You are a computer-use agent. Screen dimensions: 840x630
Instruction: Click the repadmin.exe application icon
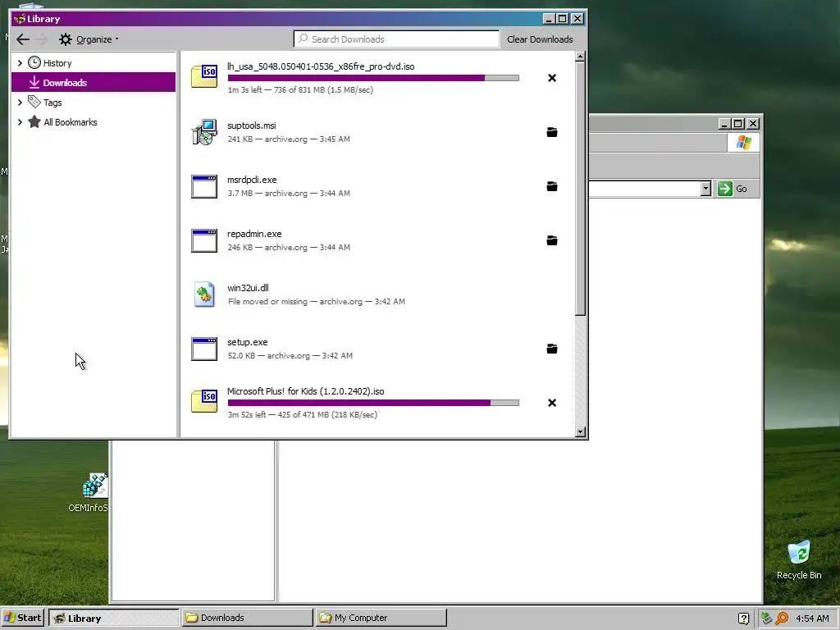204,240
